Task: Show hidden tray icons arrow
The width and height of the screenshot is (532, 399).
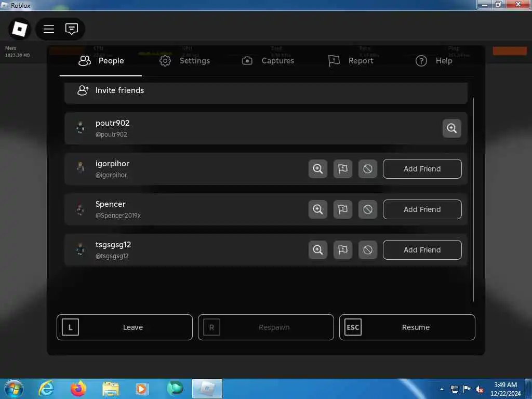Action: pyautogui.click(x=442, y=389)
